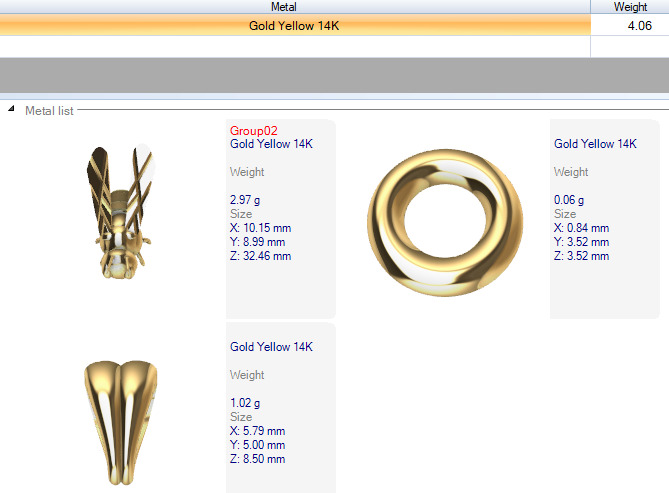
Task: Click the Z: 32.46 mm size value
Action: coord(260,256)
